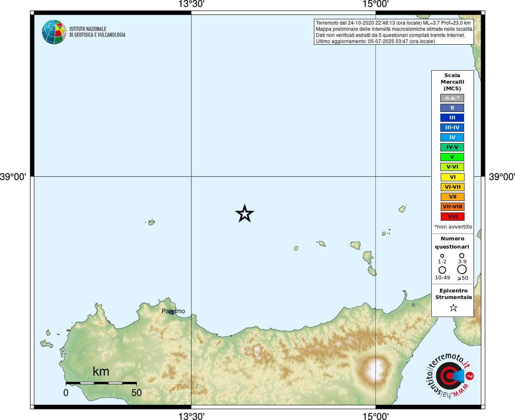
Task: Click the 3-9 questionnaires circle symbol
Action: pyautogui.click(x=462, y=256)
